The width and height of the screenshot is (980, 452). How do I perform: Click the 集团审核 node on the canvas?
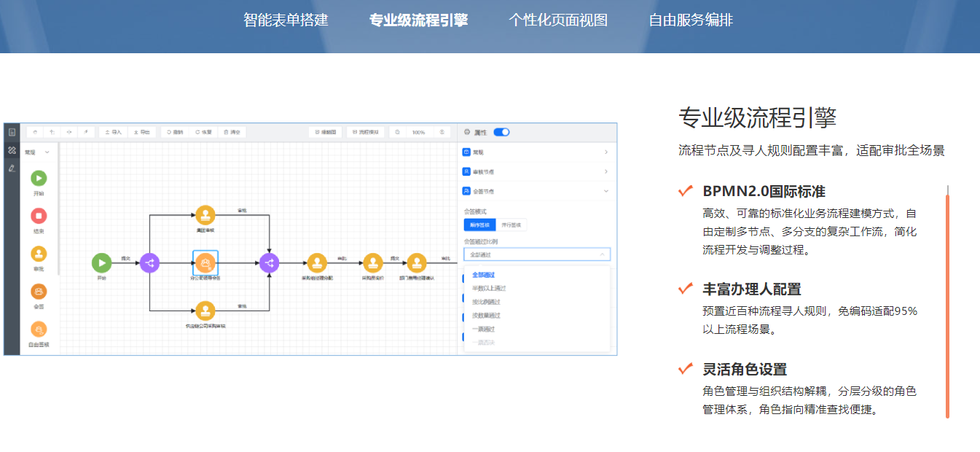(205, 215)
